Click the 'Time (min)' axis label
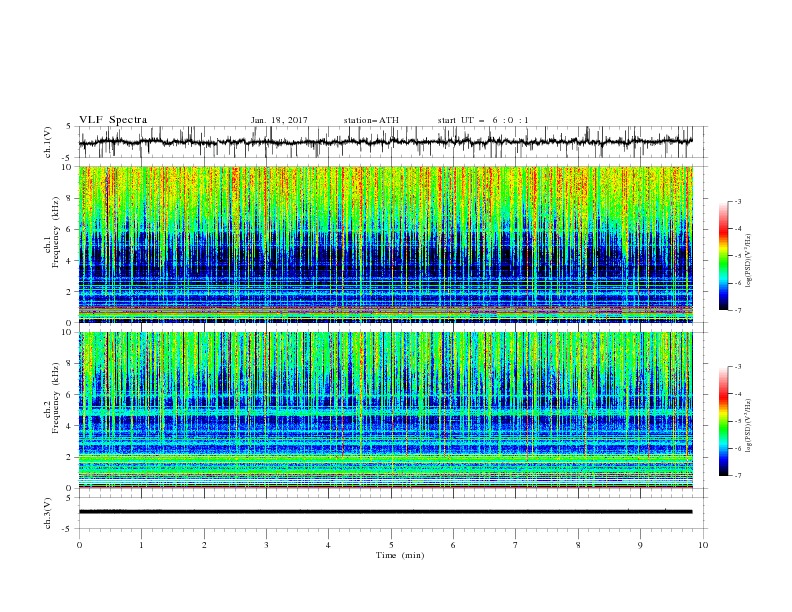The image size is (792, 612). (400, 555)
